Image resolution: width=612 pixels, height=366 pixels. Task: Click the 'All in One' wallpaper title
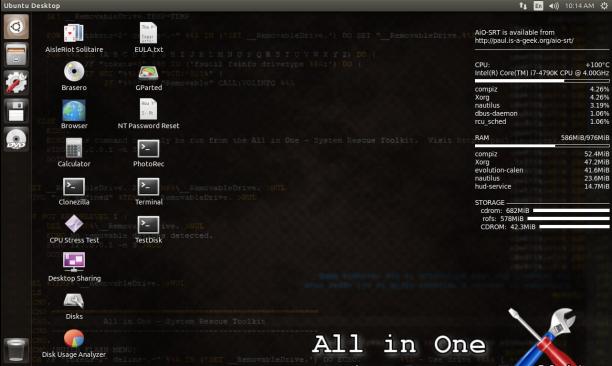(399, 345)
